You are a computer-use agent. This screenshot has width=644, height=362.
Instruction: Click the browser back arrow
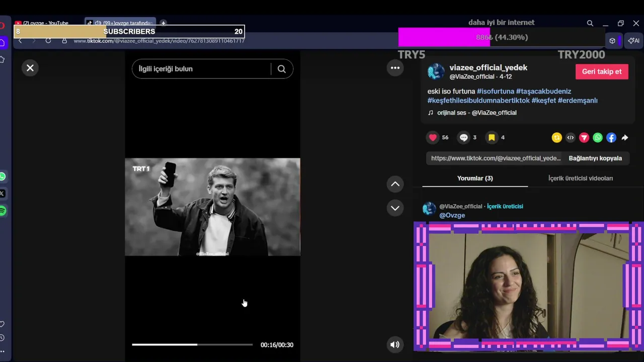(20, 41)
